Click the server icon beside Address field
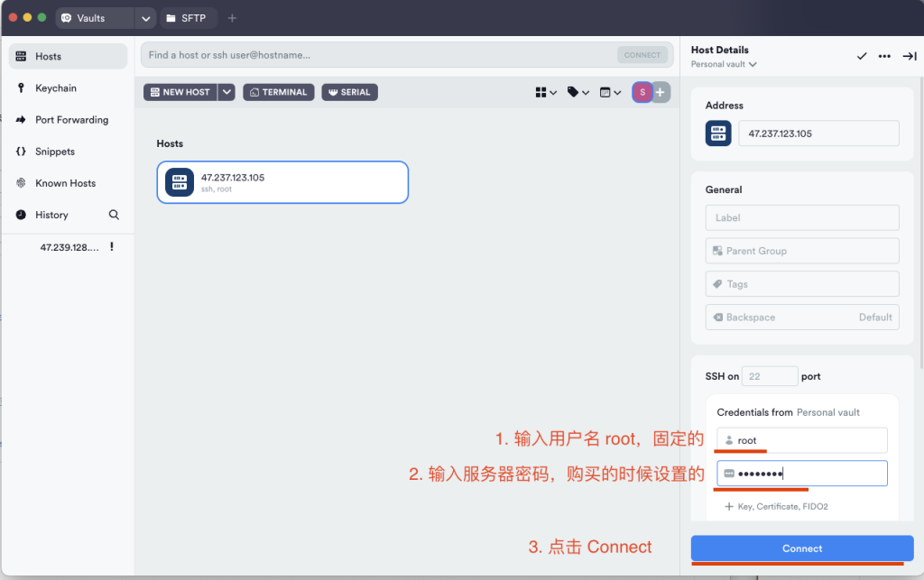924x580 pixels. pyautogui.click(x=718, y=133)
